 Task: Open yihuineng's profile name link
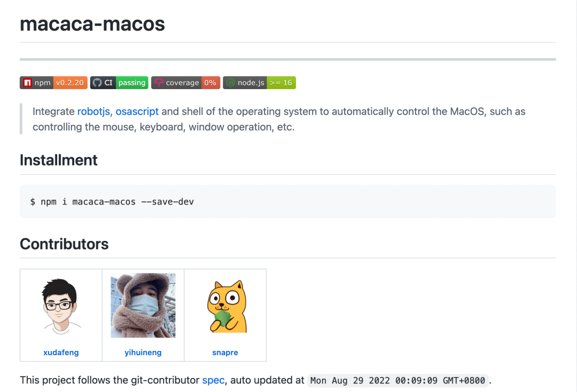(x=143, y=352)
